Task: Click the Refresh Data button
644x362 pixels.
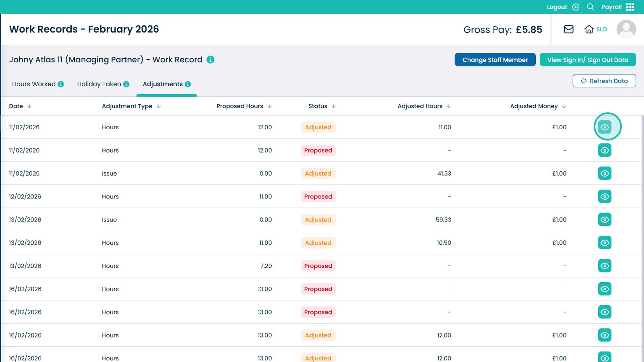Action: tap(604, 81)
